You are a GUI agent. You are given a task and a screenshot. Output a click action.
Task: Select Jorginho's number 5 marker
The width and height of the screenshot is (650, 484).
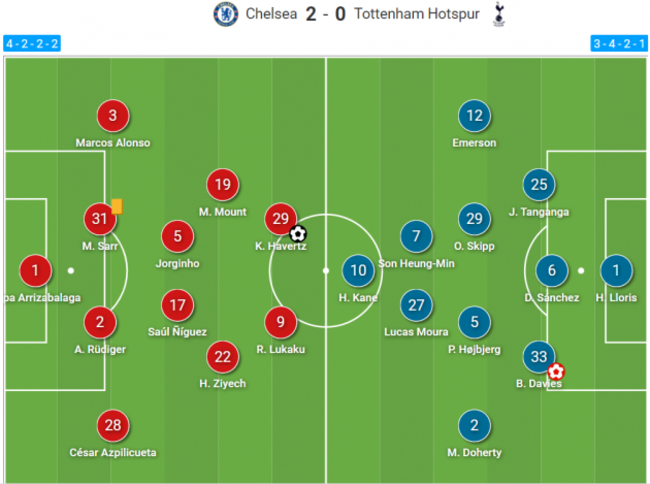click(x=178, y=237)
